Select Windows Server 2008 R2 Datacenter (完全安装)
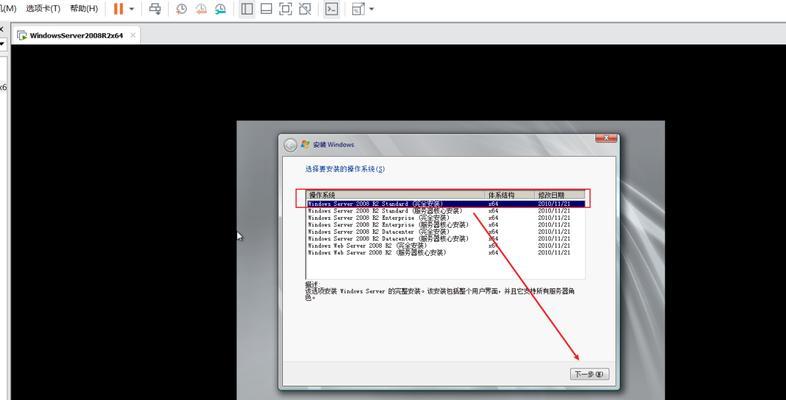The width and height of the screenshot is (786, 400). coord(446,232)
